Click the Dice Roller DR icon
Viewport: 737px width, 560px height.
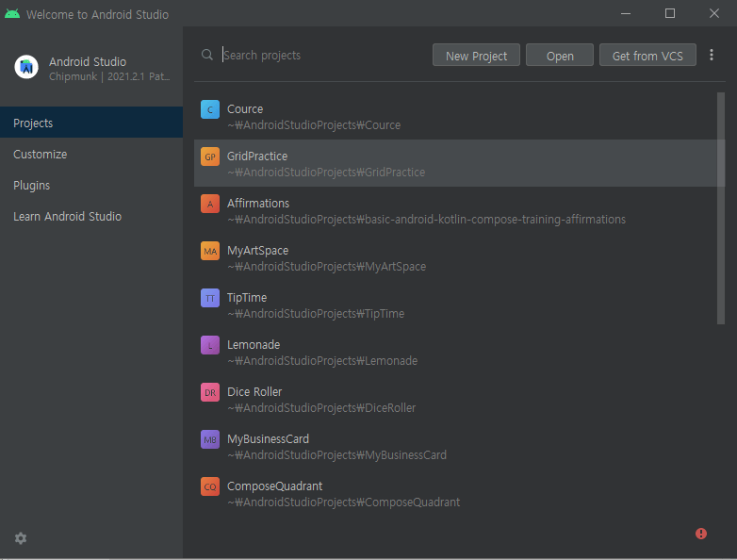[210, 392]
